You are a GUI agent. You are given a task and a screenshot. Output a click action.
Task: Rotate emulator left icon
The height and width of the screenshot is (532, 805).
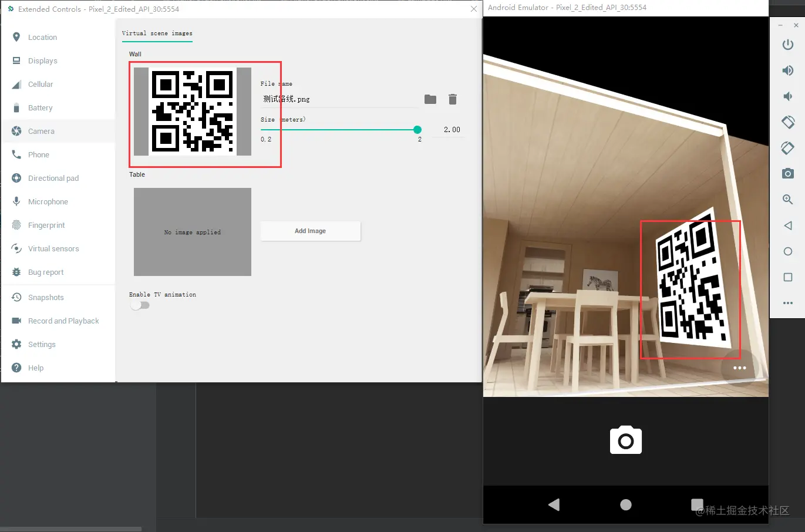[788, 122]
